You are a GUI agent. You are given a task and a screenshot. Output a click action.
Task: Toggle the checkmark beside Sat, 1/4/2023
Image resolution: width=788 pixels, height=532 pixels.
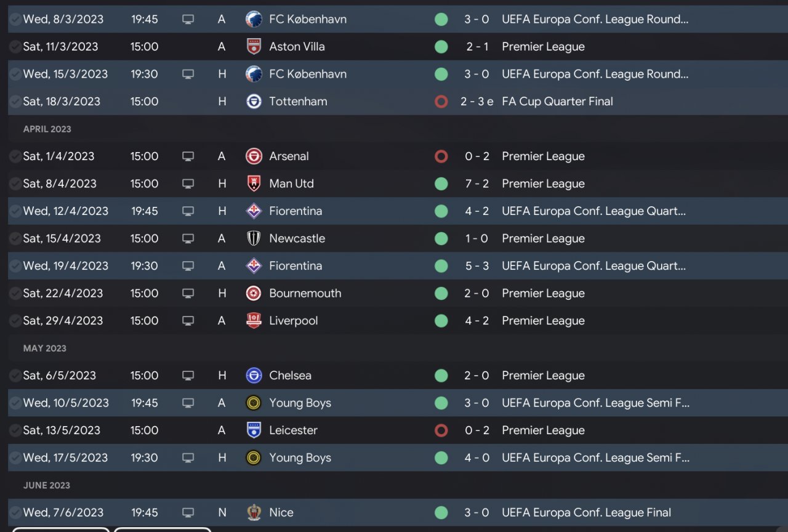click(15, 156)
